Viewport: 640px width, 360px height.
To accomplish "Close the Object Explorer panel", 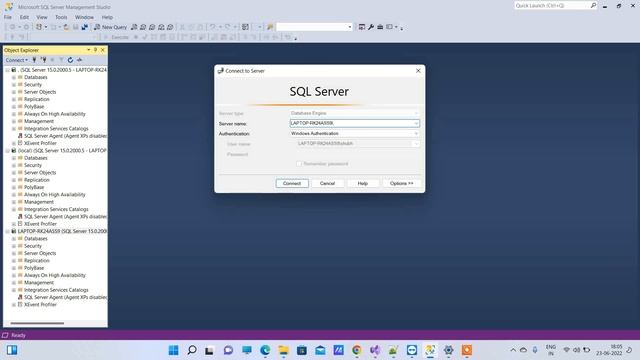I will [x=103, y=50].
